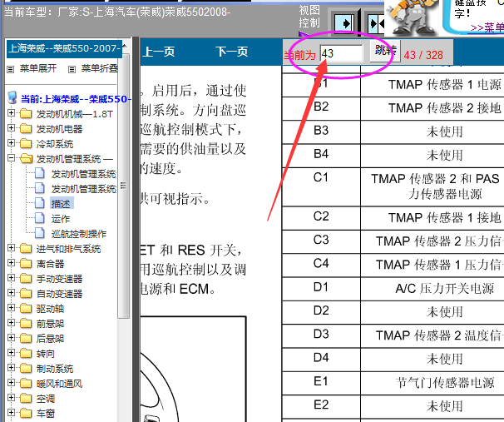The height and width of the screenshot is (422, 504).
Task: Click table cell 'A/C 压力开关电源'
Action: (x=445, y=289)
